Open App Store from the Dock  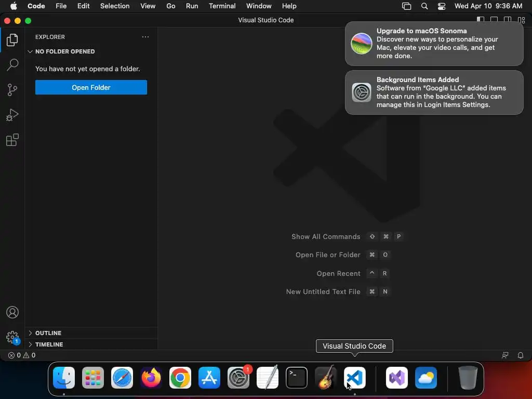[209, 378]
